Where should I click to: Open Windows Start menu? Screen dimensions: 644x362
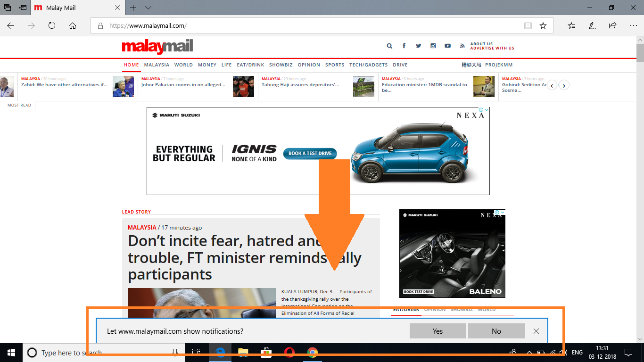[x=11, y=353]
